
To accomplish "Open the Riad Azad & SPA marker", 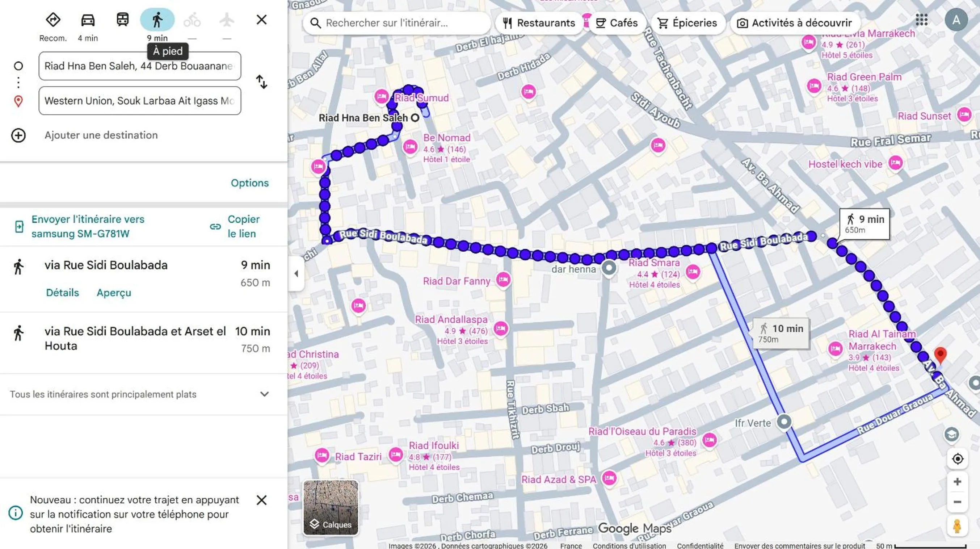I will 609,478.
